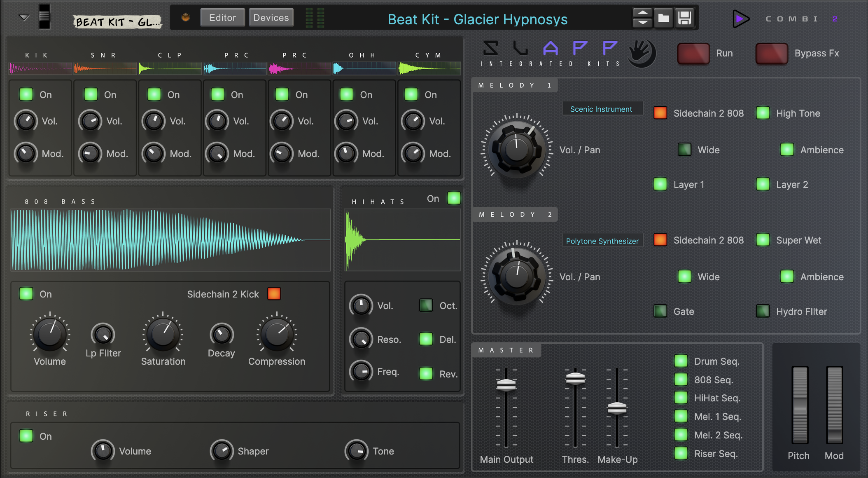Click the SNR Mod. knob
Screen dimensions: 868x478
pos(90,153)
